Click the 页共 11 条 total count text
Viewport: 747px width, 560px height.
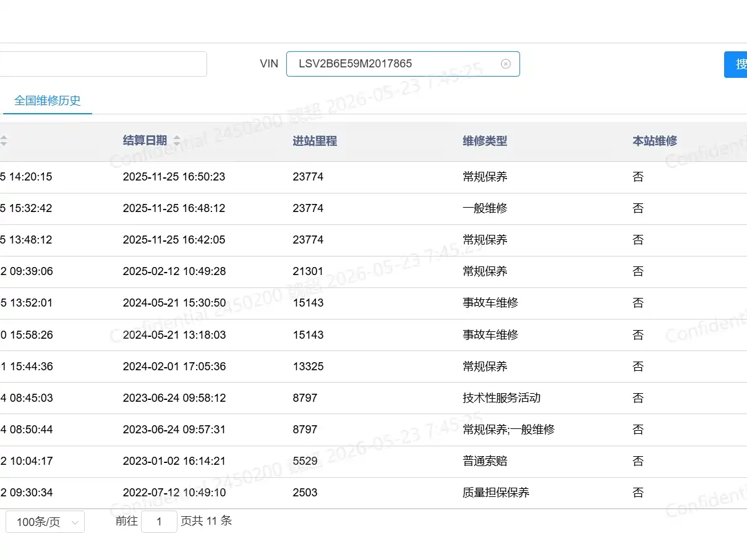(206, 521)
